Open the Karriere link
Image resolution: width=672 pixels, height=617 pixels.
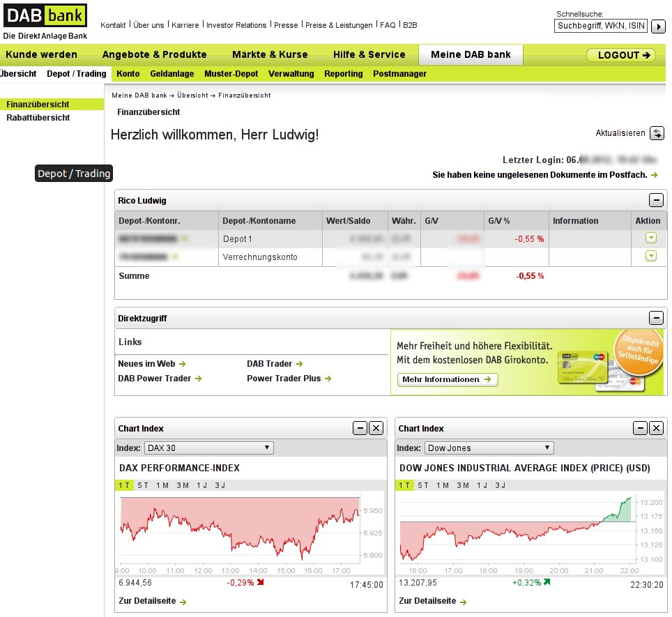[185, 25]
